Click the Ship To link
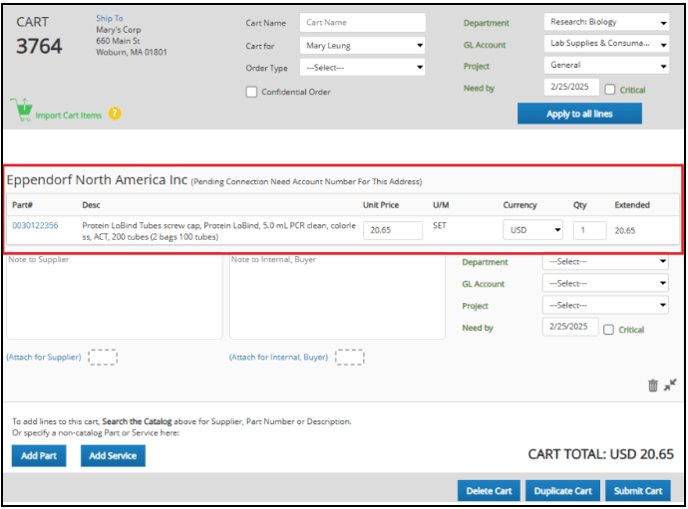The image size is (688, 509). [110, 18]
